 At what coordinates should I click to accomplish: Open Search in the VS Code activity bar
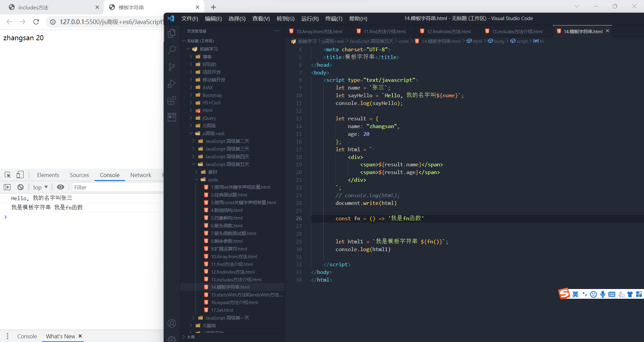172,50
